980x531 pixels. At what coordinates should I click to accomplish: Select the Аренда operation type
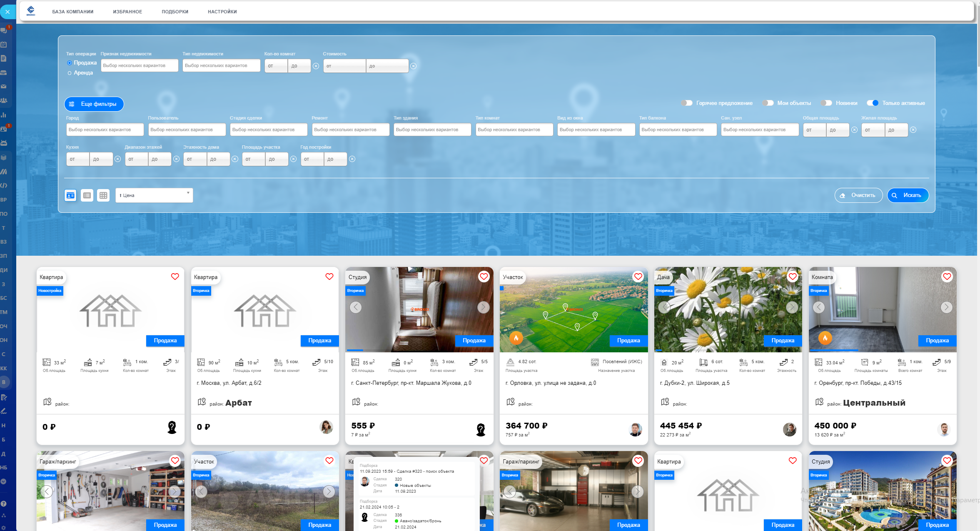click(x=70, y=73)
